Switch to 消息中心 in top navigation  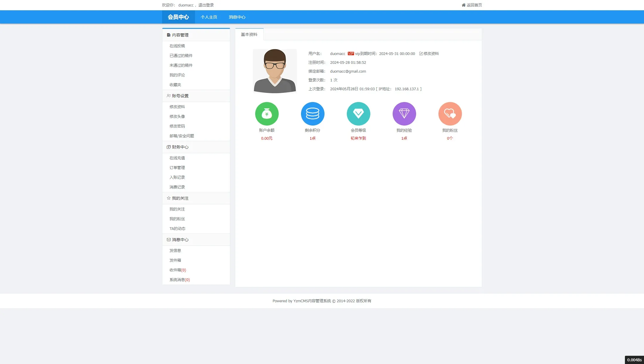pyautogui.click(x=237, y=17)
